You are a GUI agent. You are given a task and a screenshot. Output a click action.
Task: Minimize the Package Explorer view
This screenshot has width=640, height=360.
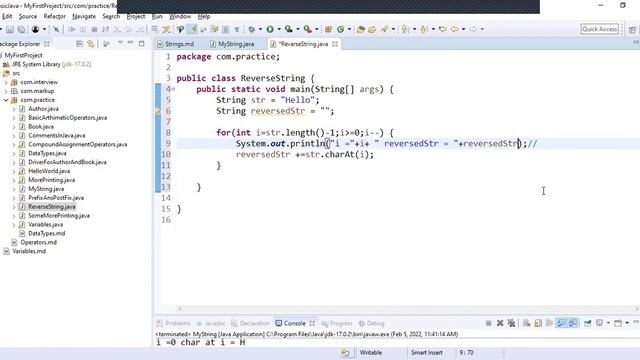130,43
